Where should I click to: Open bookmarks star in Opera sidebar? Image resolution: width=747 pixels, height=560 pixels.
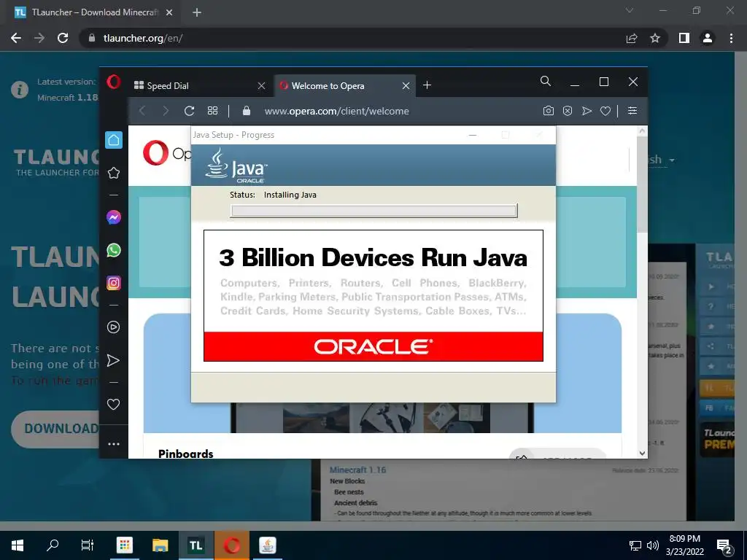(113, 173)
